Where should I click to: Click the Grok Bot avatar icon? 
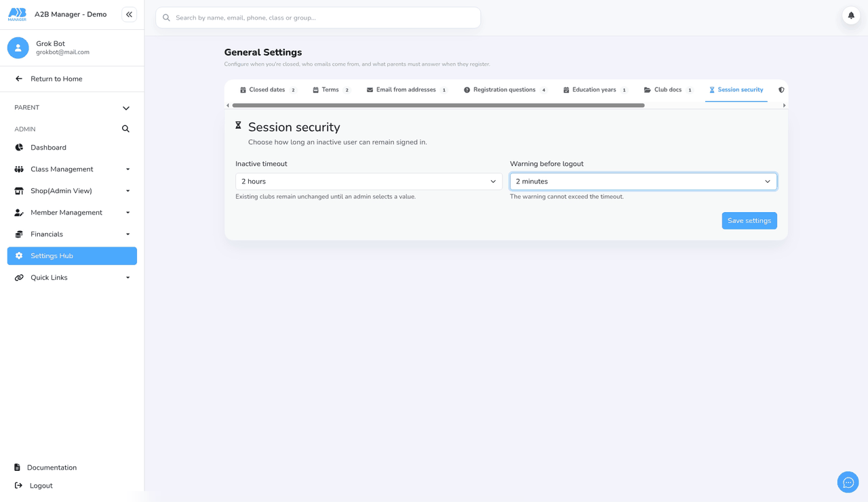[x=18, y=47]
